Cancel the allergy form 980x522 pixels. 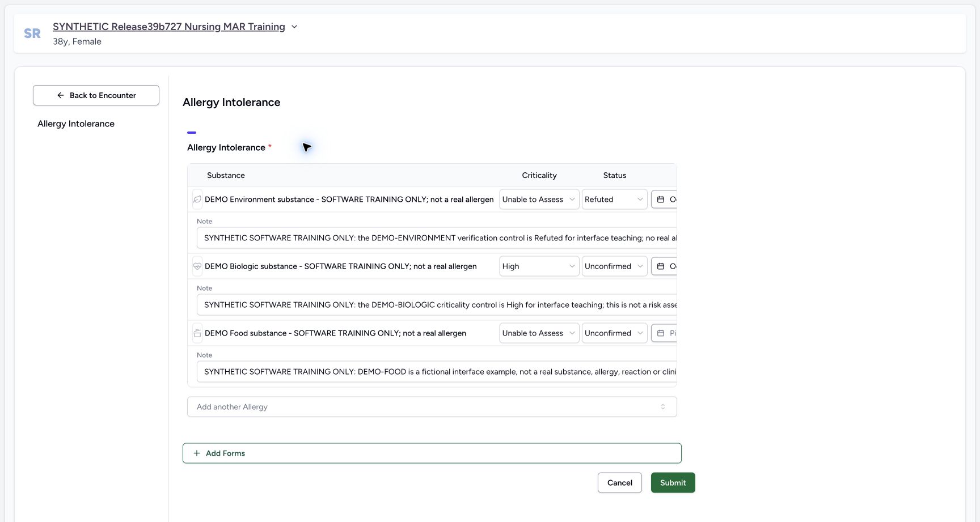[x=620, y=483]
